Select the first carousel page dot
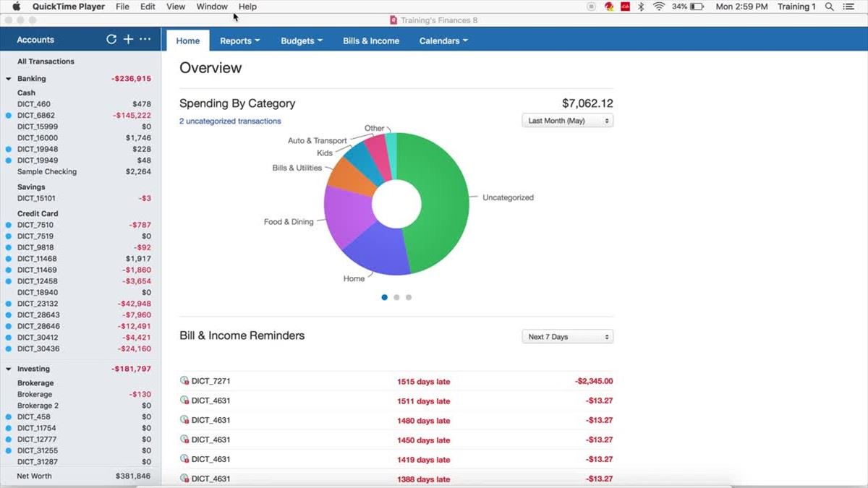The image size is (868, 488). click(x=384, y=297)
